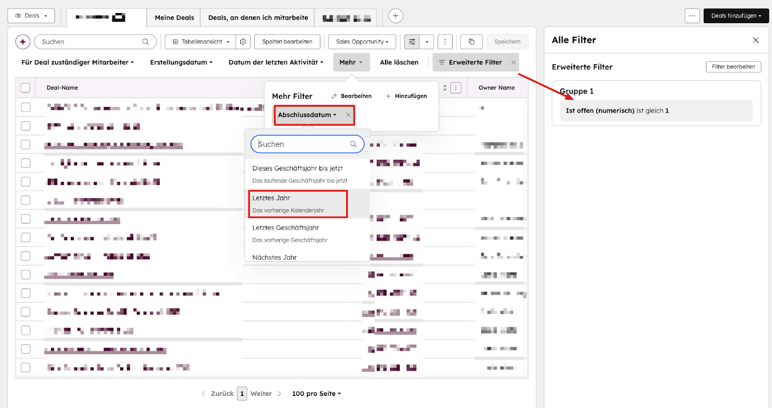Click the copy view icon next to Speichern

click(x=472, y=42)
